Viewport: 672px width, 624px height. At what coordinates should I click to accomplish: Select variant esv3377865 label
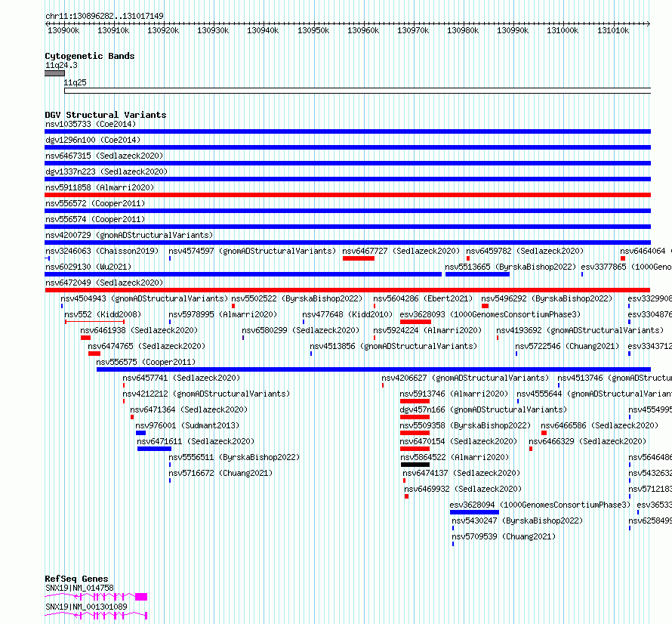tap(626, 267)
